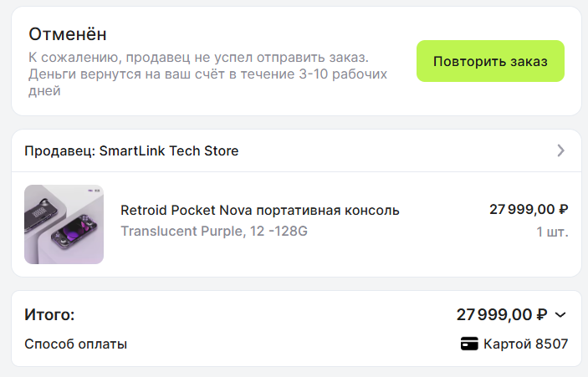Click the Отменён status heading
Screen dimensions: 588x377
tap(68, 34)
